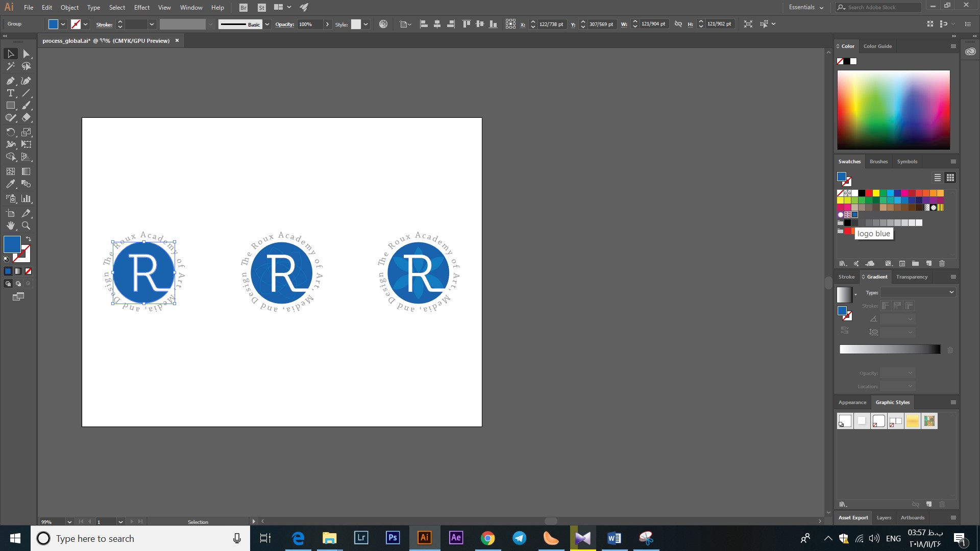980x551 pixels.
Task: Open Adobe Stock via St icon
Action: pos(262,8)
